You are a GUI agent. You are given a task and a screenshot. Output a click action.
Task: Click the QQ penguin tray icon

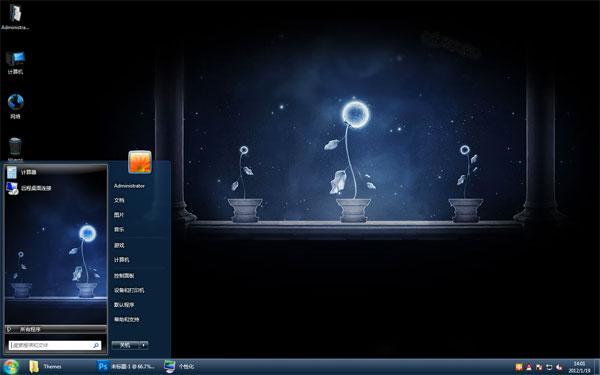coord(529,367)
